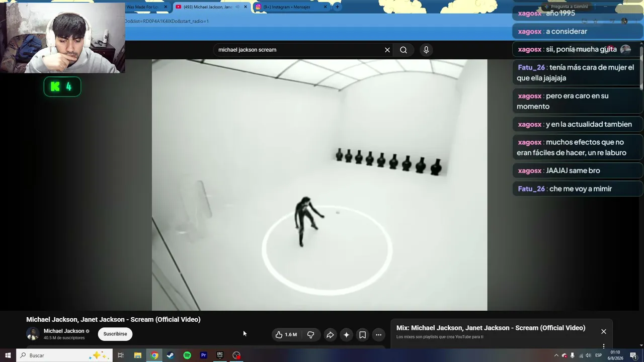Viewport: 644px width, 362px height.
Task: Open Steam from the taskbar
Action: (171, 355)
